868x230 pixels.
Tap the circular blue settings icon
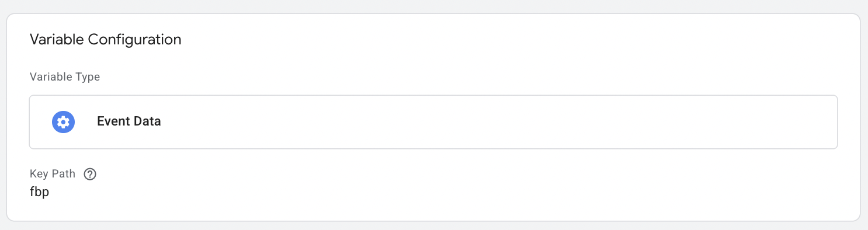click(63, 122)
